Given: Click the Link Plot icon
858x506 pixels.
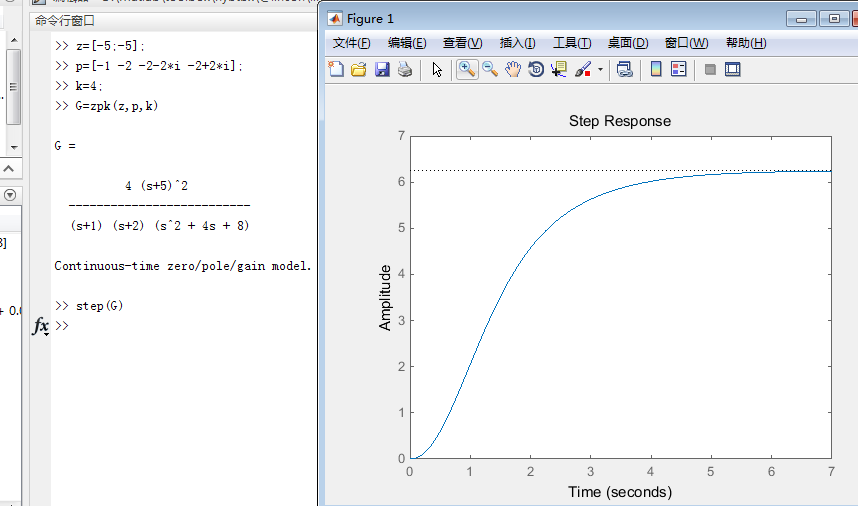Looking at the screenshot, I should (x=624, y=69).
